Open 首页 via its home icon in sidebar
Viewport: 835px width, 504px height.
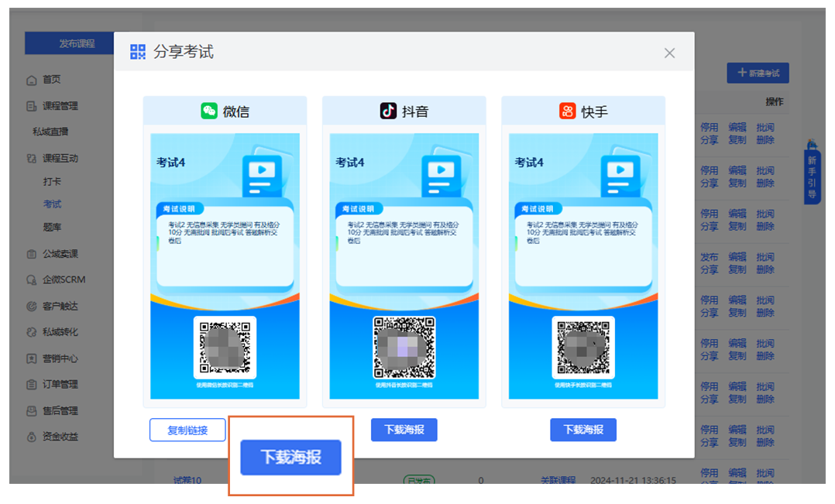(32, 80)
